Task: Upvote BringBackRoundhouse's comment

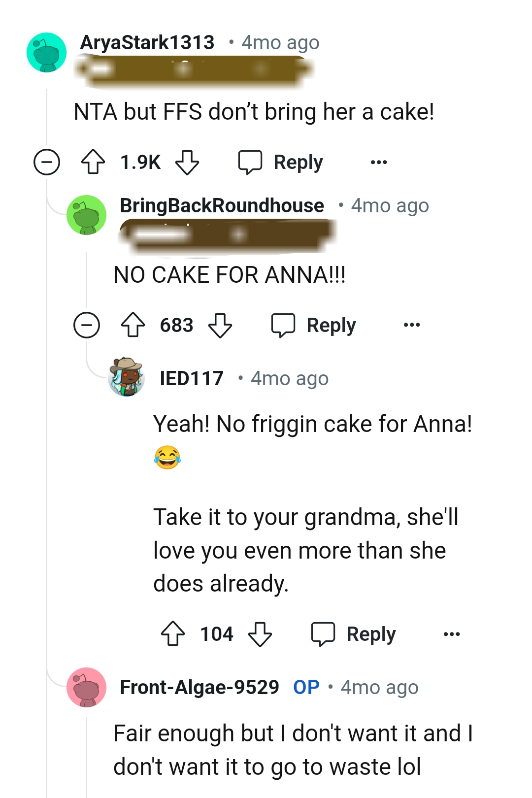Action: pyautogui.click(x=134, y=325)
